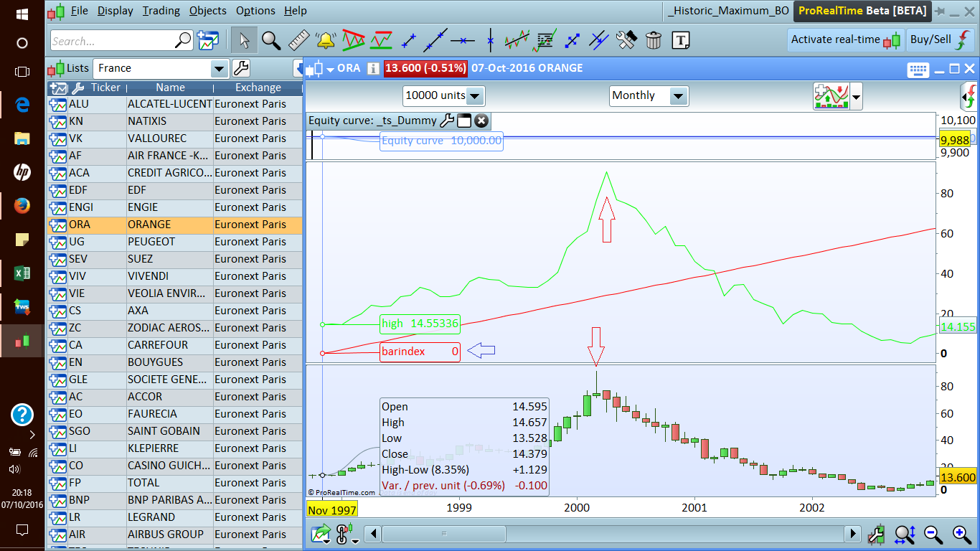Image resolution: width=980 pixels, height=551 pixels.
Task: Select the CARREFOUR row in the list
Action: coord(175,345)
